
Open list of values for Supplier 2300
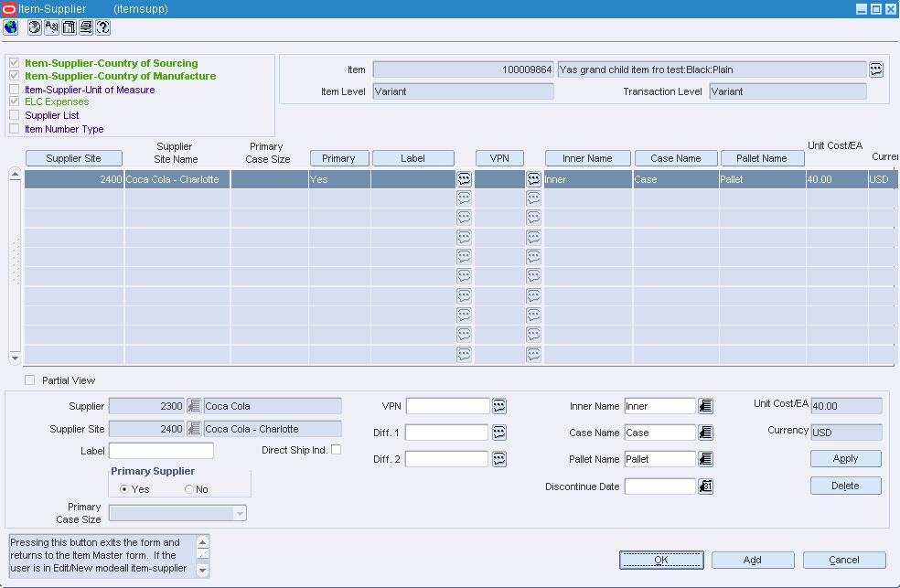tap(194, 406)
